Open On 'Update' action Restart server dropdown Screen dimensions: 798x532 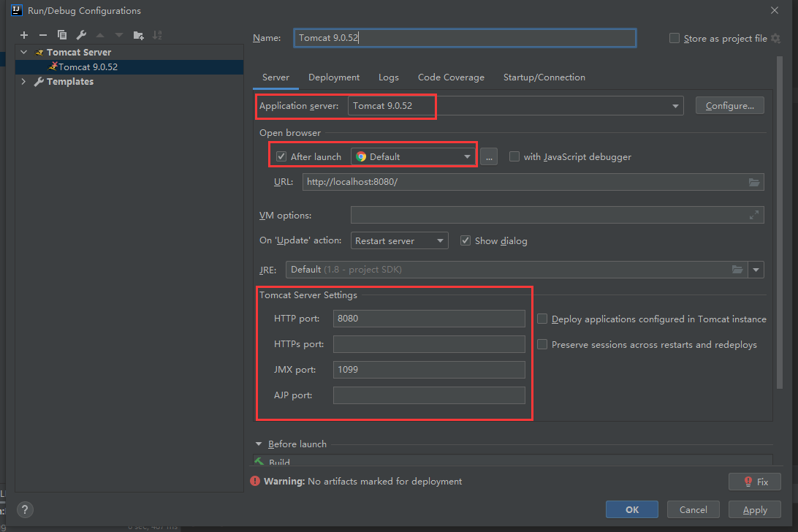coord(400,241)
